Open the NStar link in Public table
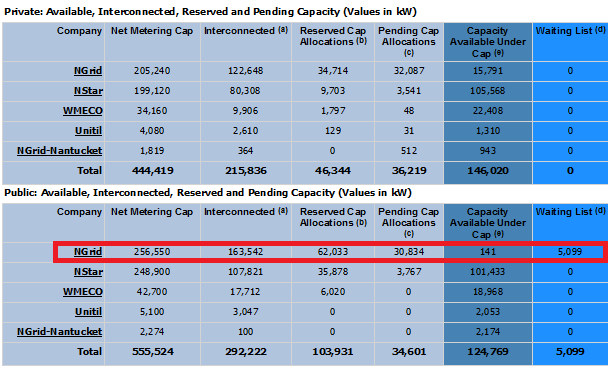The image size is (612, 371). coord(88,272)
